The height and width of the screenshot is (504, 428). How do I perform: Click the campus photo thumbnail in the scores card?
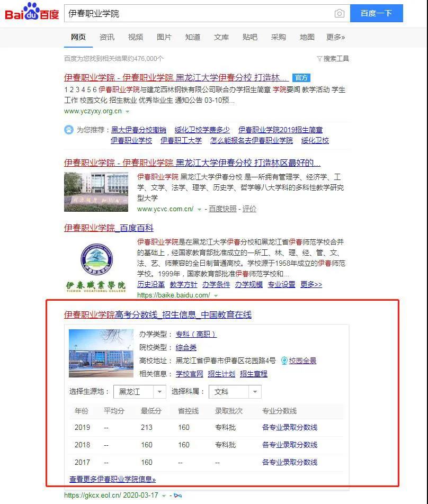[x=101, y=352]
